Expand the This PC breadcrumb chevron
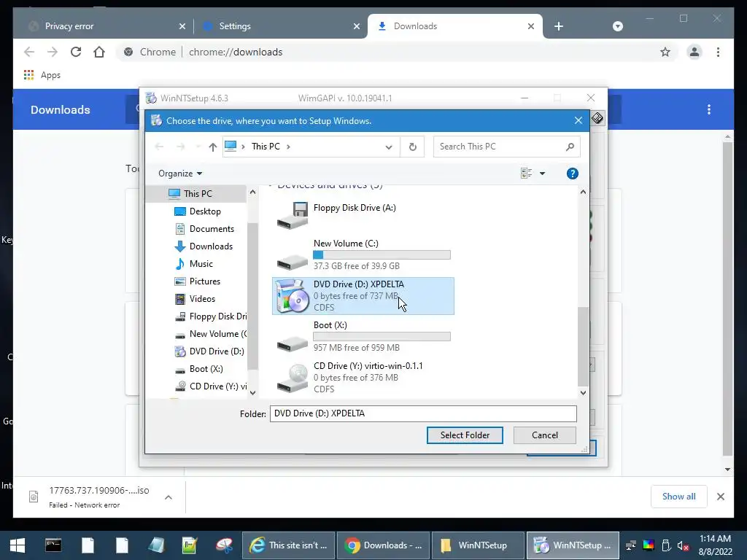 [288, 147]
